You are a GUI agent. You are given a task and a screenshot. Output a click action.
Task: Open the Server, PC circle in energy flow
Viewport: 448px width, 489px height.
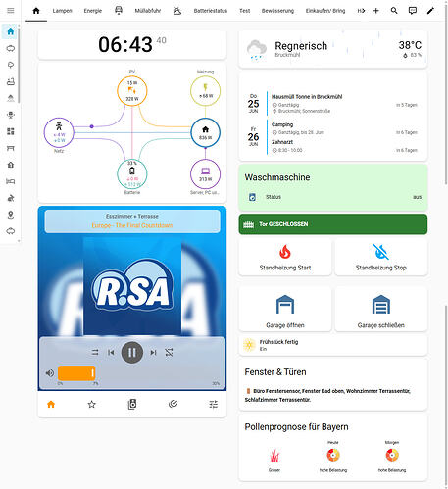[205, 174]
